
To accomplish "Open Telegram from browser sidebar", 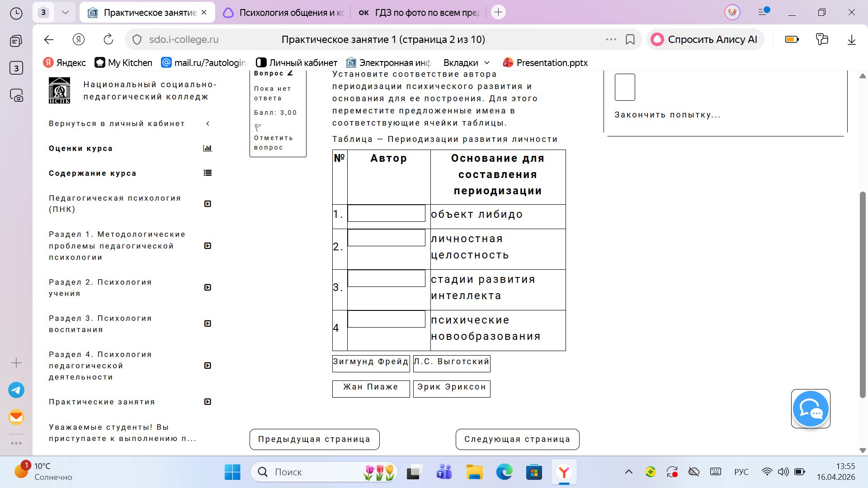I will [16, 390].
